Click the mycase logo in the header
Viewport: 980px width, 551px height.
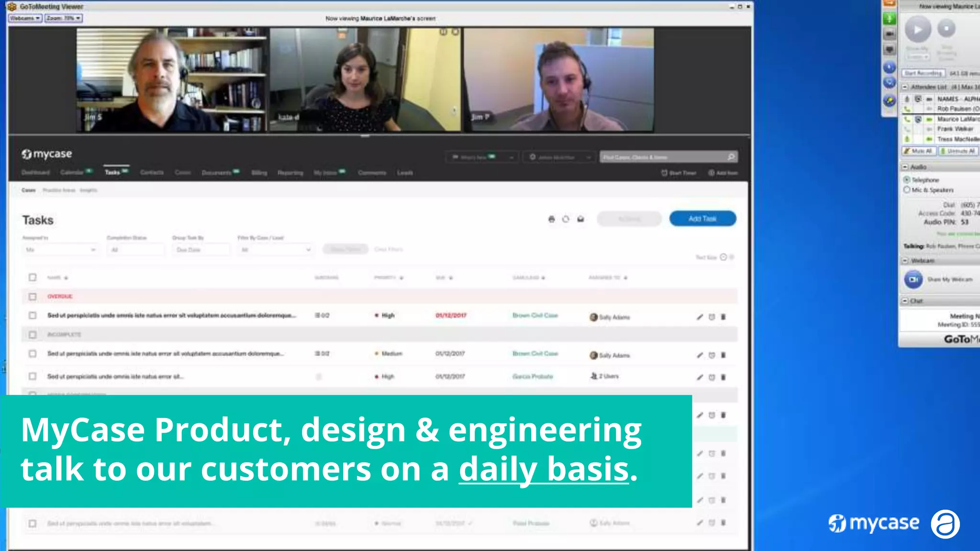47,154
